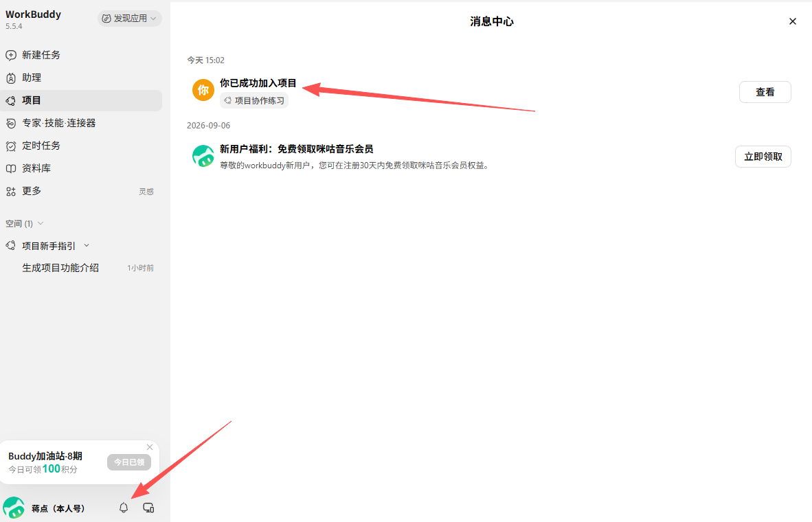812x522 pixels.
Task: Click the 更多 grid icon
Action: point(11,192)
